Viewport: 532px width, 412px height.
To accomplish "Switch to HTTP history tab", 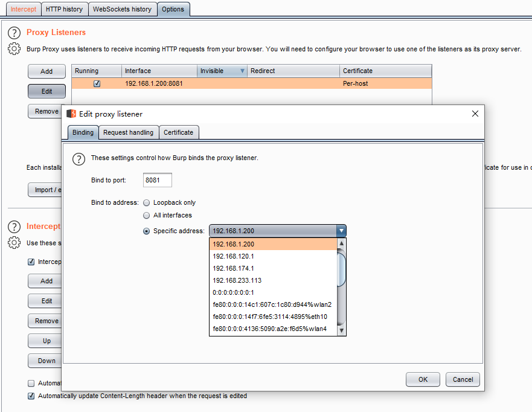I will click(x=65, y=9).
